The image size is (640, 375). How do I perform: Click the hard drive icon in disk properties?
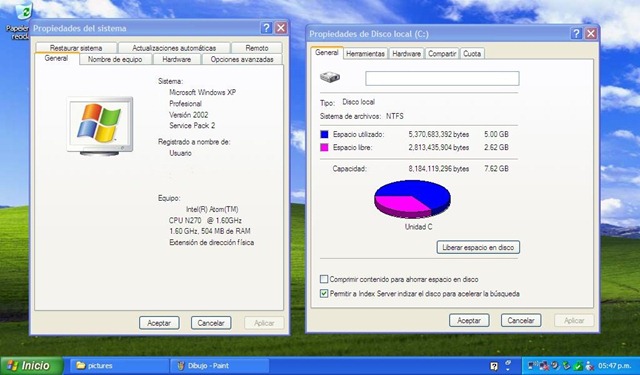pyautogui.click(x=330, y=77)
